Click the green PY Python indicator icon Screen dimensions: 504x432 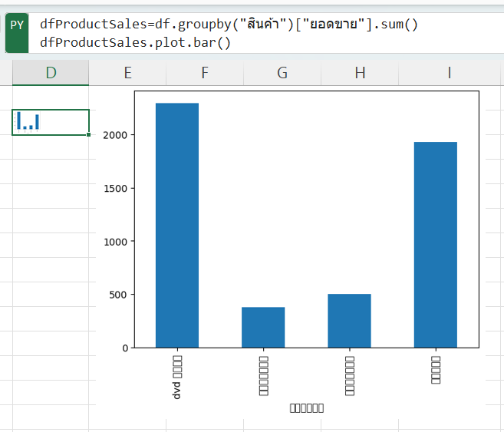pos(17,33)
